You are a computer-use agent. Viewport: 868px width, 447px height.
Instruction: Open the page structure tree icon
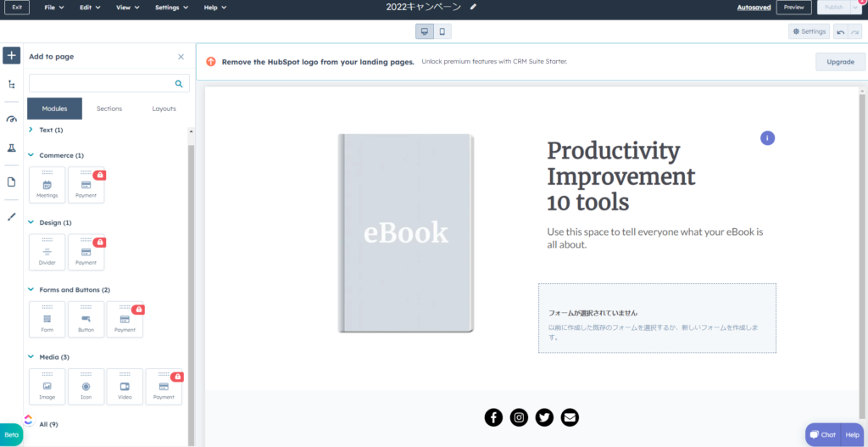click(x=11, y=85)
